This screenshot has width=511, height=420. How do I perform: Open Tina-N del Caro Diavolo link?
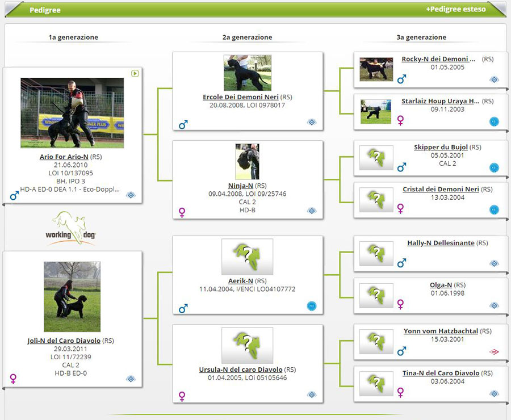pyautogui.click(x=441, y=373)
